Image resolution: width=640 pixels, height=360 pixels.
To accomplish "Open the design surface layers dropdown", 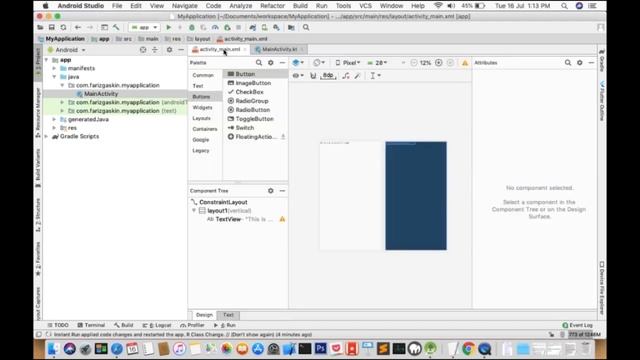I will (x=298, y=62).
